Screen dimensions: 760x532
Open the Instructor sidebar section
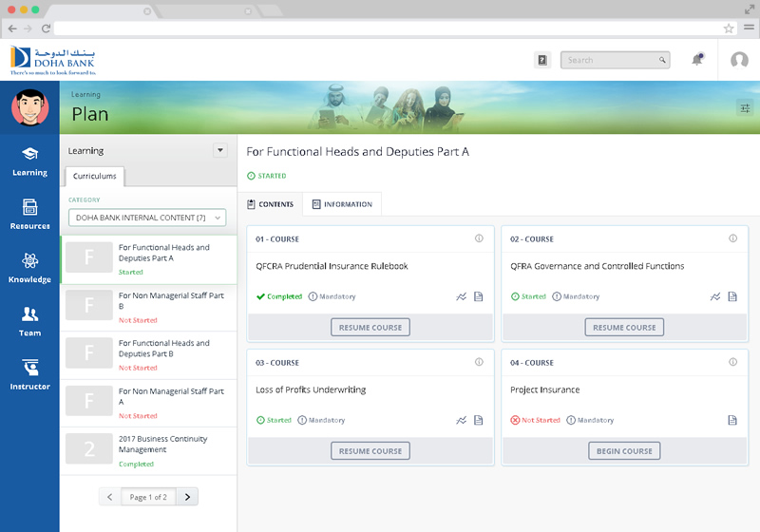[29, 374]
